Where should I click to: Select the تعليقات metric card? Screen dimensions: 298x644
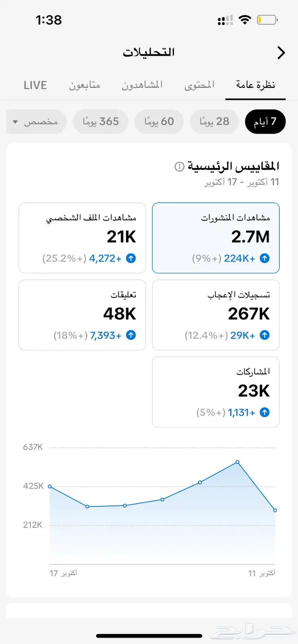pyautogui.click(x=82, y=315)
